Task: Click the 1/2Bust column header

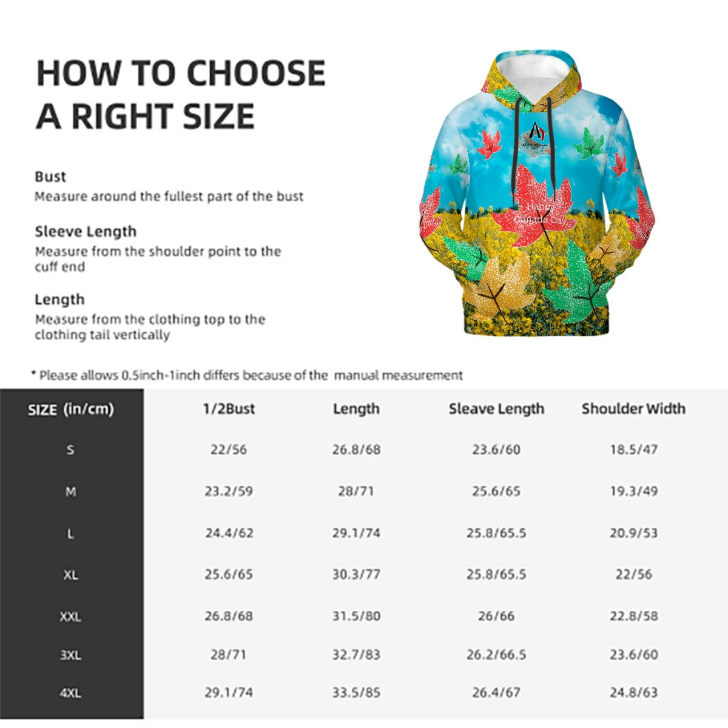Action: (229, 408)
